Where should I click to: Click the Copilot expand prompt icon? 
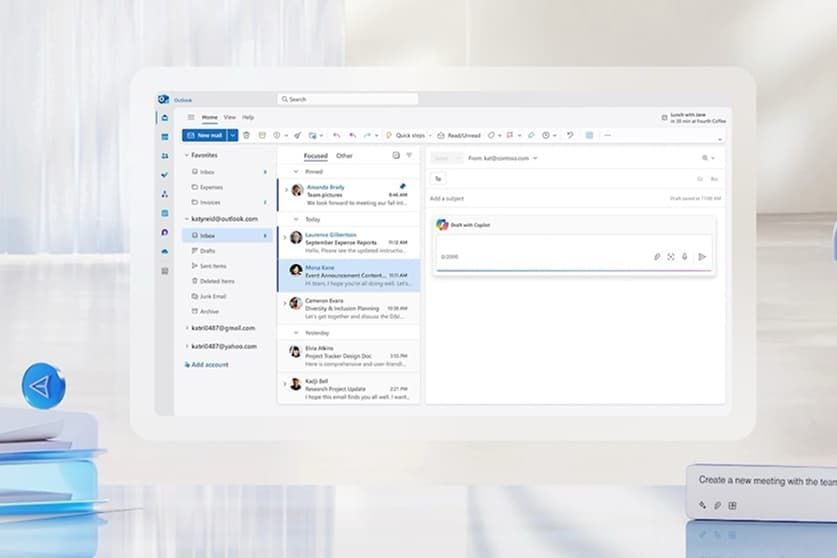671,257
